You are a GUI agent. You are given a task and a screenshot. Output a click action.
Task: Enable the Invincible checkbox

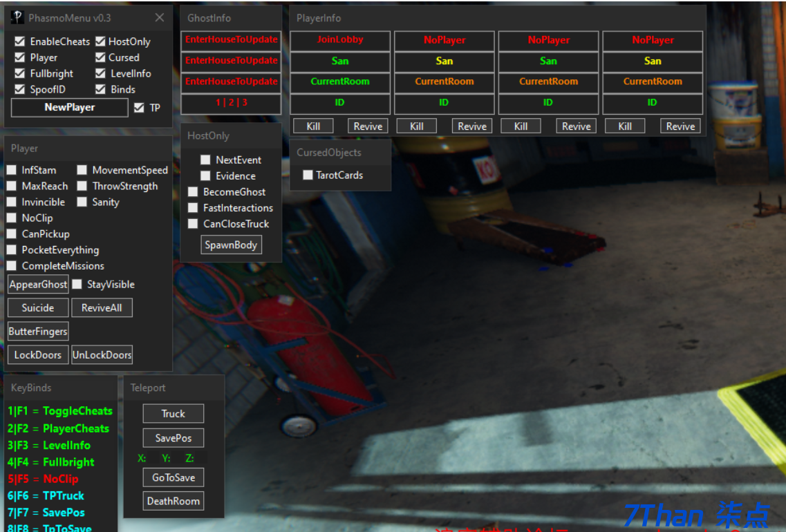12,202
